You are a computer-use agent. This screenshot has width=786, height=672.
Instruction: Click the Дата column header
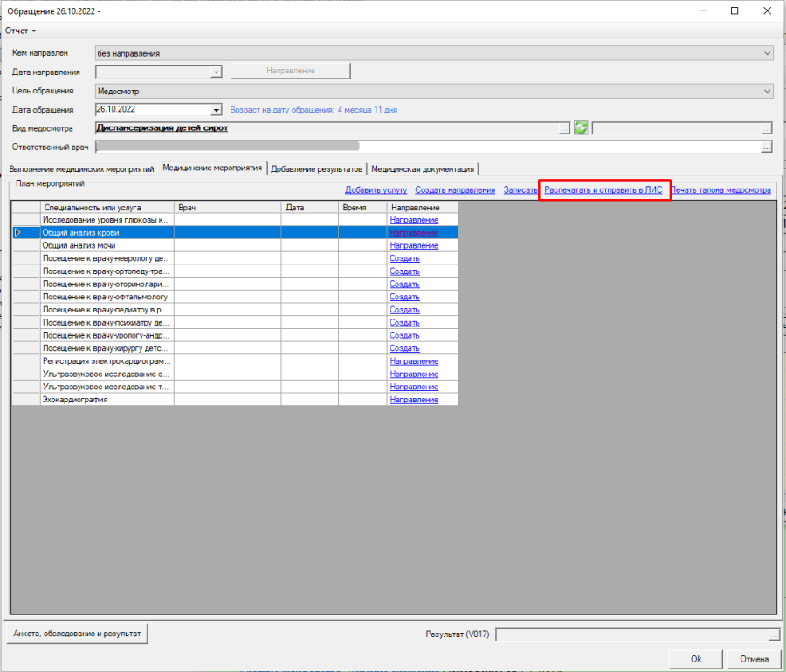(x=310, y=208)
